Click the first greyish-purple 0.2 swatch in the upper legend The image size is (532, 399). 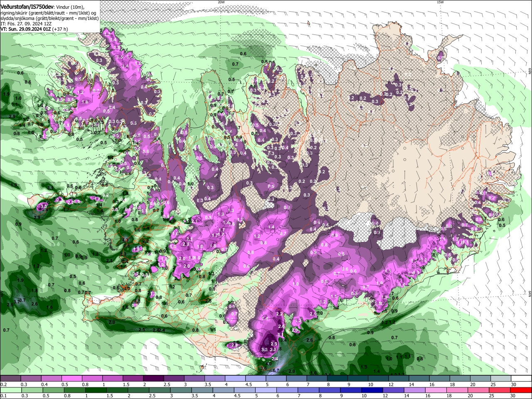pyautogui.click(x=10, y=379)
